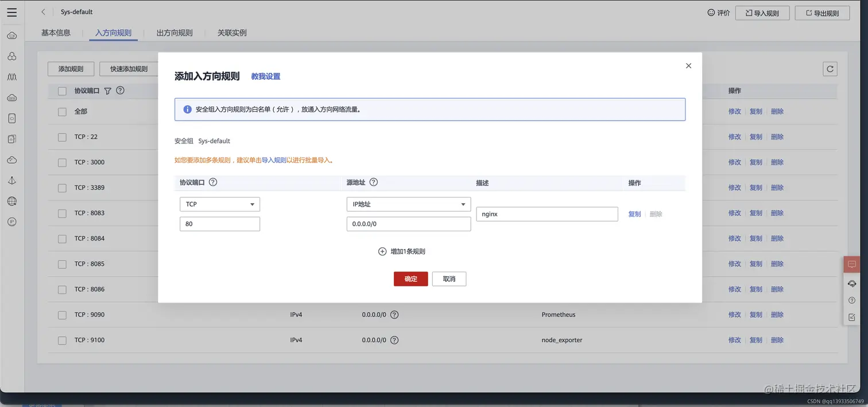Image resolution: width=868 pixels, height=407 pixels.
Task: Click 修改 in the TCP : 8086 row
Action: pyautogui.click(x=735, y=289)
